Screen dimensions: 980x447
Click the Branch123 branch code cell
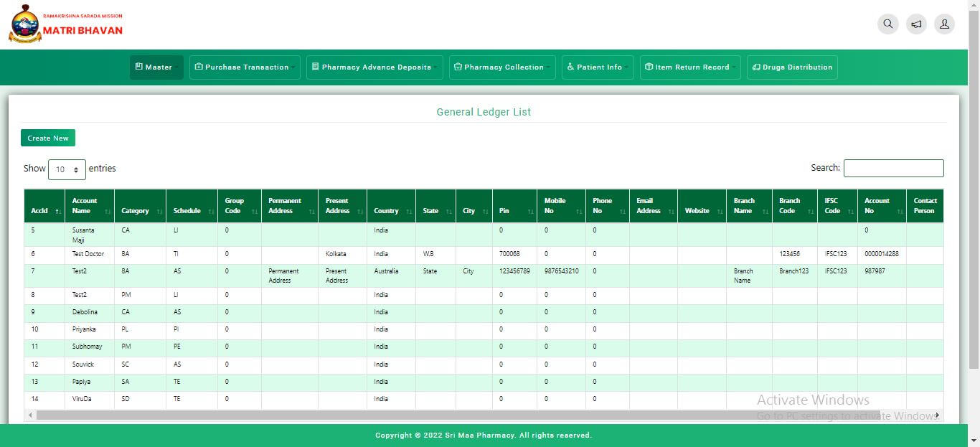794,276
